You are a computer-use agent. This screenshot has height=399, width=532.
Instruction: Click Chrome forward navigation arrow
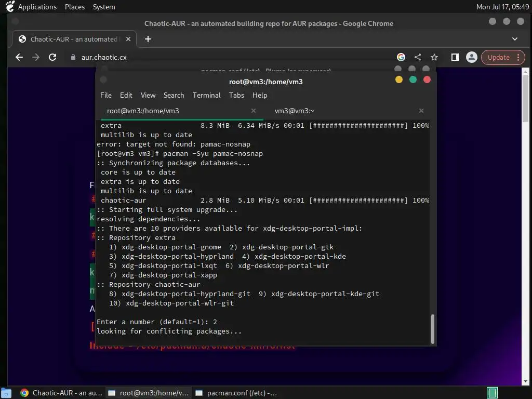(36, 57)
